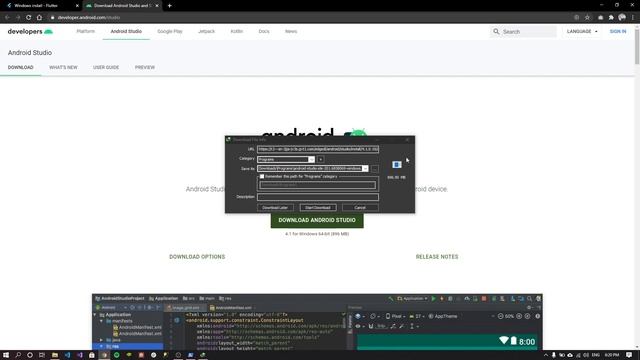
Task: Switch to the PREVIEW tab
Action: click(x=145, y=67)
